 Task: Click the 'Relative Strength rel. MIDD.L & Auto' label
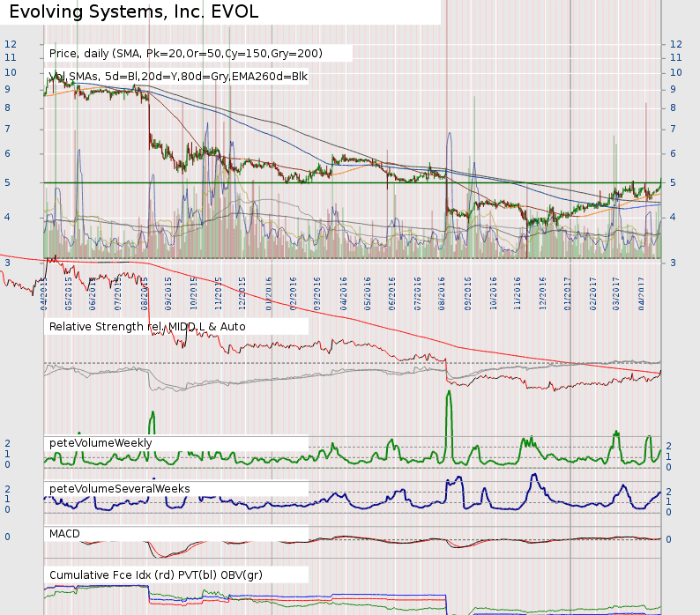pyautogui.click(x=147, y=327)
